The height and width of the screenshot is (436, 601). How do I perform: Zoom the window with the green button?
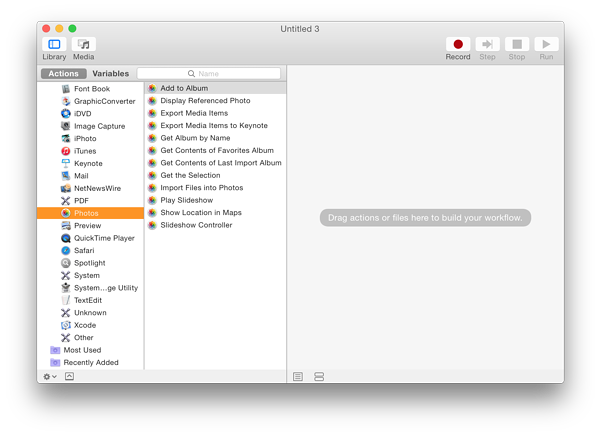72,29
